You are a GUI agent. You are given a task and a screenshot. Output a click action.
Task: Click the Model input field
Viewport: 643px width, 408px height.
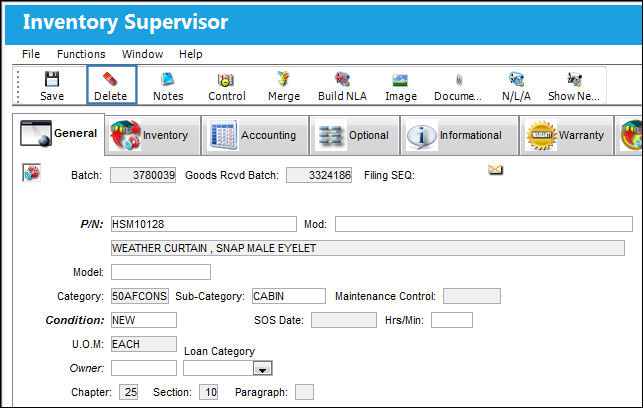tap(161, 272)
